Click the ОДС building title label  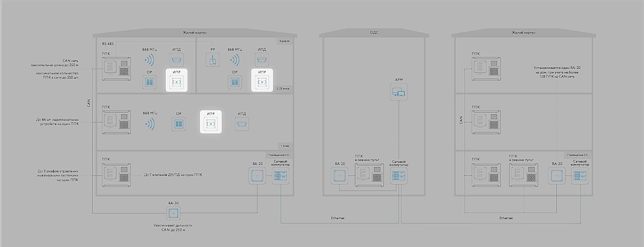coord(374,33)
